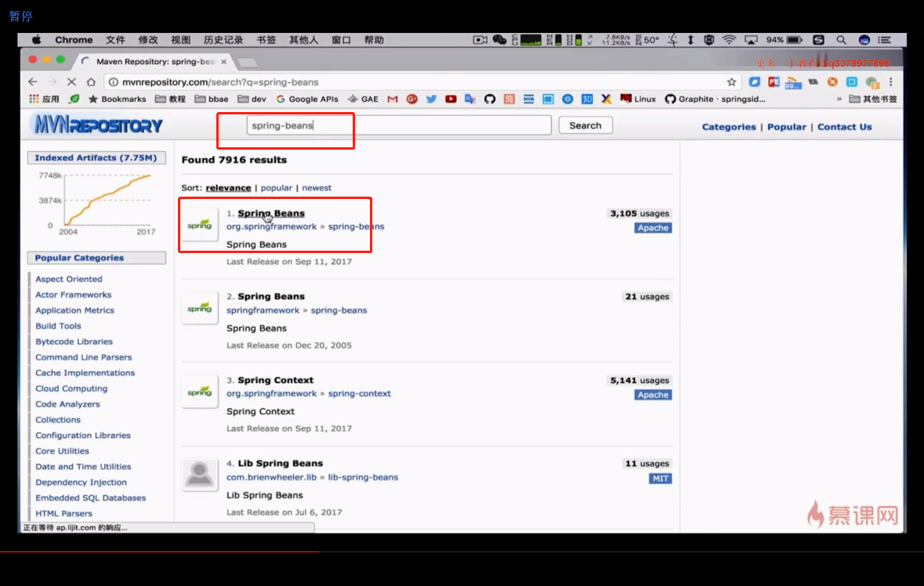This screenshot has height=586, width=924.
Task: Open the Google Translate bookmark icon
Action: pyautogui.click(x=470, y=99)
